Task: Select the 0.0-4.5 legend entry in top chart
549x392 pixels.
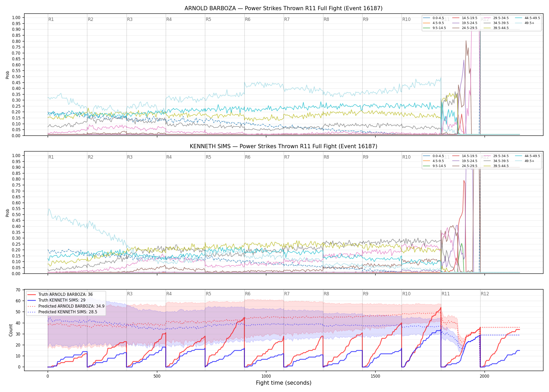Action: click(434, 18)
